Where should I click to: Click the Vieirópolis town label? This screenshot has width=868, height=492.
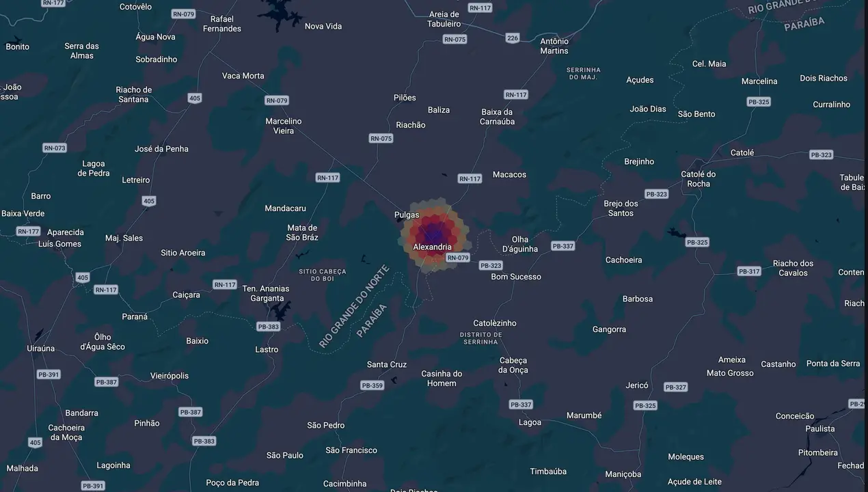point(169,376)
